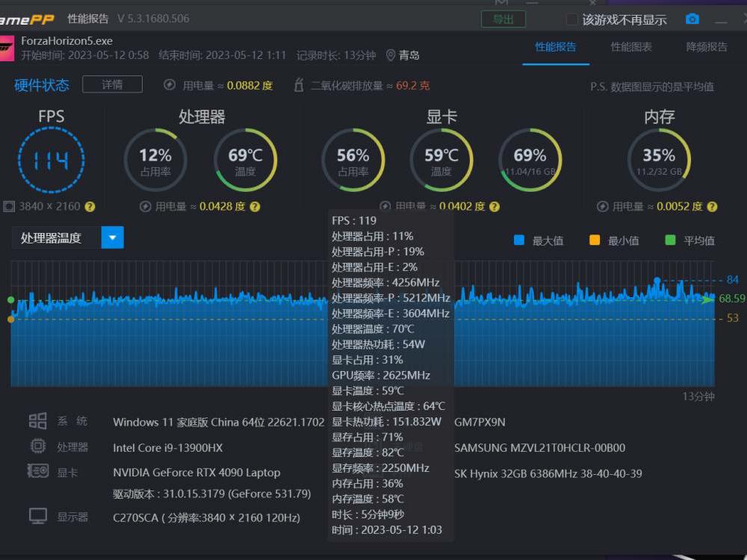Expand the 处理器温度 dropdown arrow
This screenshot has height=560, width=747.
(x=113, y=237)
